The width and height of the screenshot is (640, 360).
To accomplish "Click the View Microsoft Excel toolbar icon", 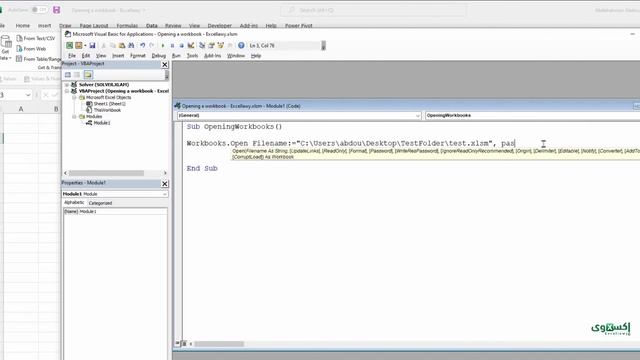I will [x=69, y=45].
